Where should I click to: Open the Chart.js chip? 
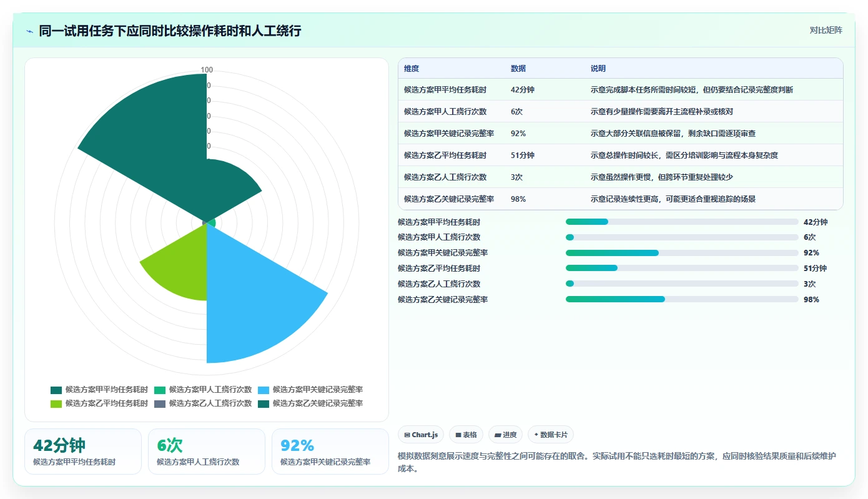coord(420,435)
